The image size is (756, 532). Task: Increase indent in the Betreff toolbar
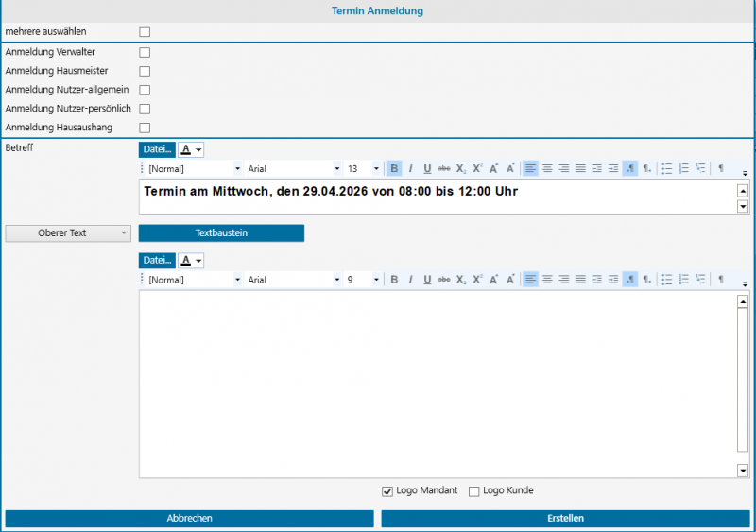point(613,168)
